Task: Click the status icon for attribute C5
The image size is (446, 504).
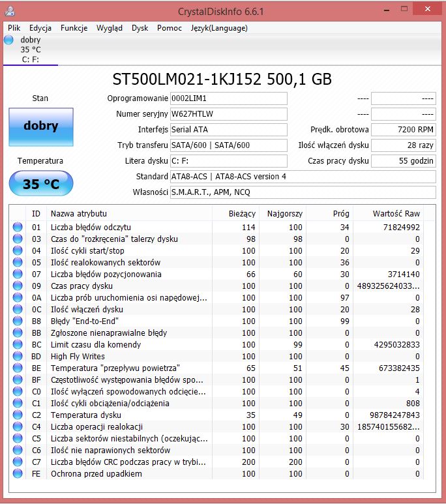Action: coord(18,438)
